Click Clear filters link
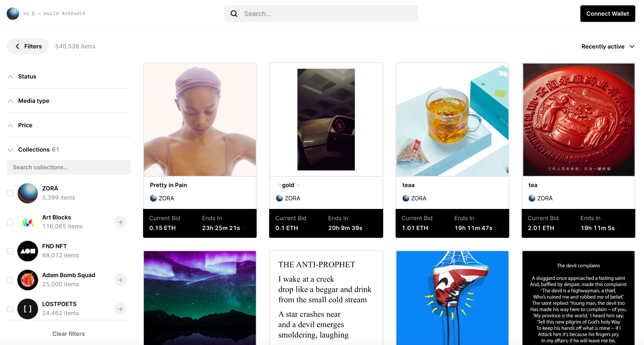 69,334
